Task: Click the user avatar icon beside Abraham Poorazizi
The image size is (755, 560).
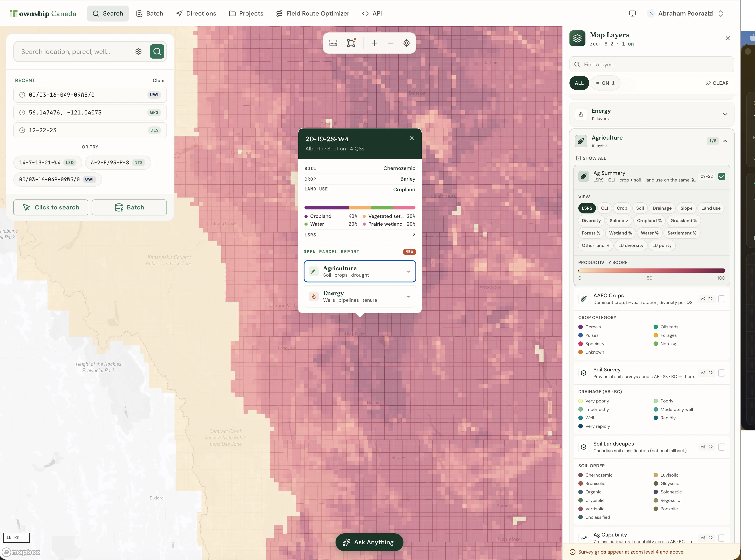Action: (x=650, y=14)
